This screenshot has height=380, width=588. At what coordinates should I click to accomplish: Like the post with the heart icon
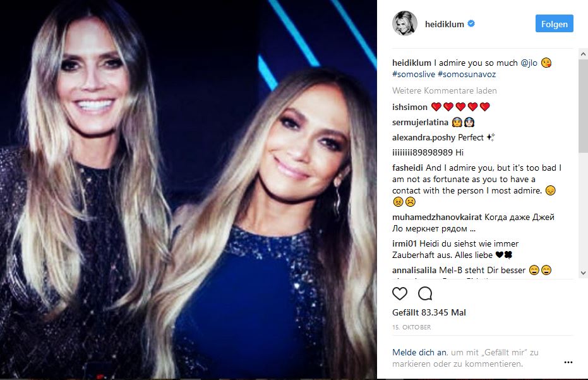(x=399, y=293)
